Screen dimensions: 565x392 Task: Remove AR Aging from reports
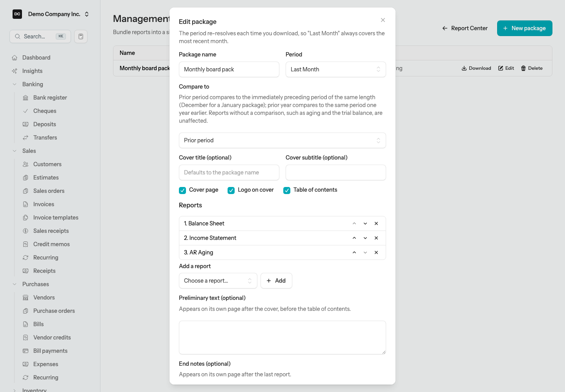click(x=376, y=252)
